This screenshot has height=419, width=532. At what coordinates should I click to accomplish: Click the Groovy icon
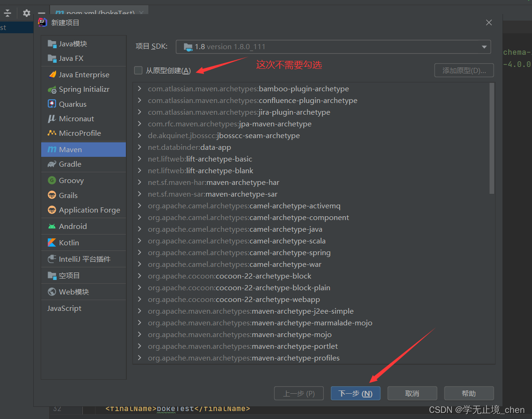[52, 180]
